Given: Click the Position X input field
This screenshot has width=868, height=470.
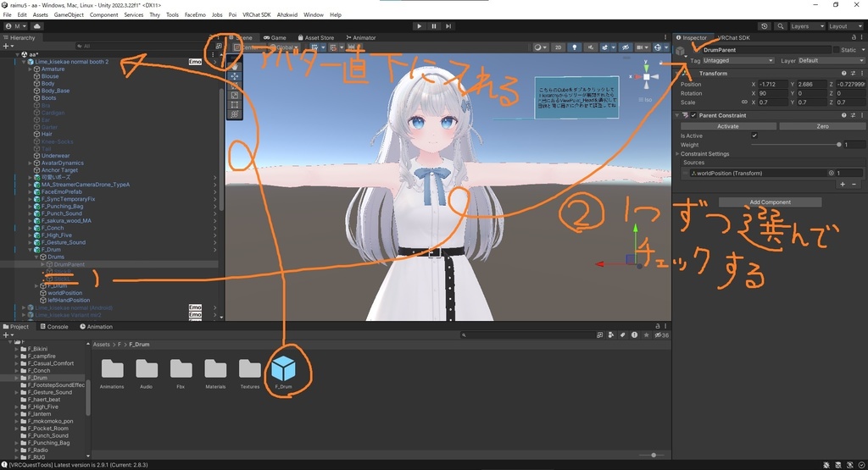Looking at the screenshot, I should [773, 84].
